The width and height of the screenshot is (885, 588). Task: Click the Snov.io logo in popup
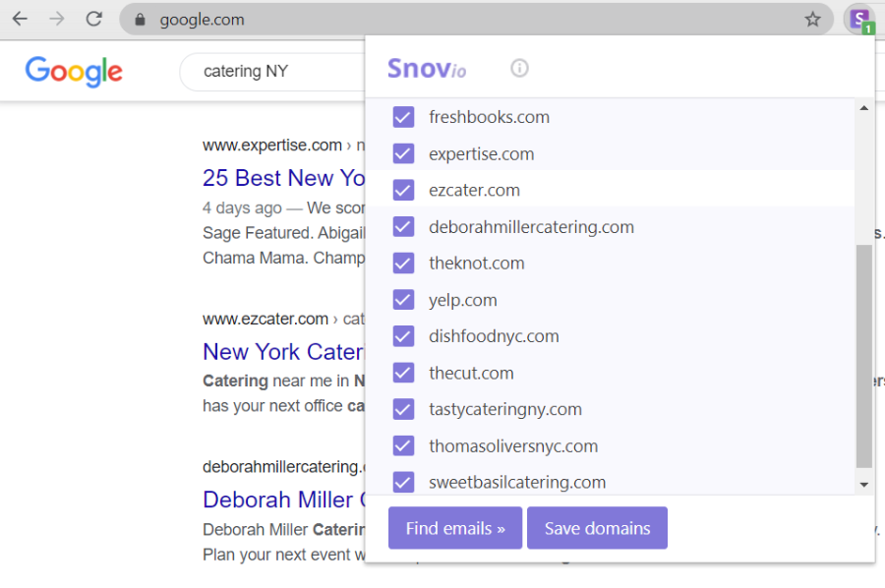[427, 69]
